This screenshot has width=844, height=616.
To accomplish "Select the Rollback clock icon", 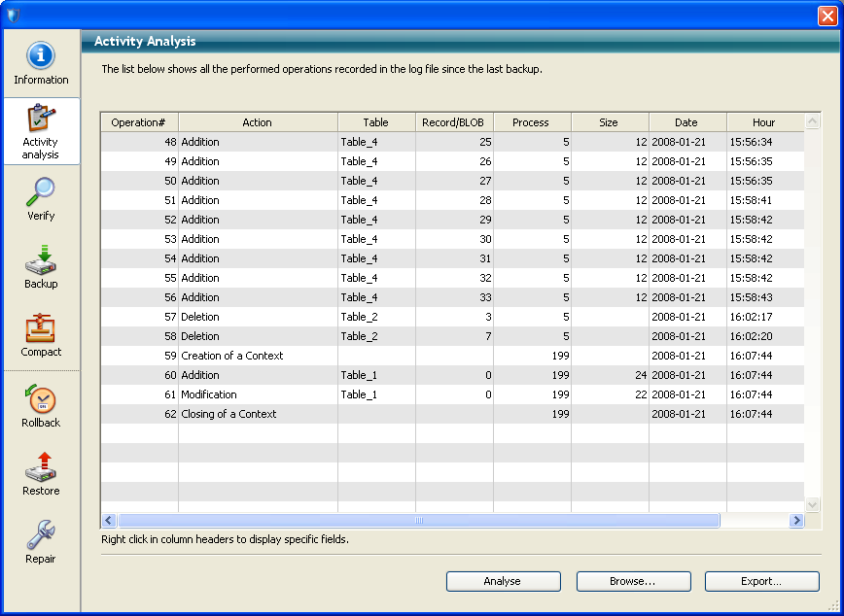I will (41, 398).
